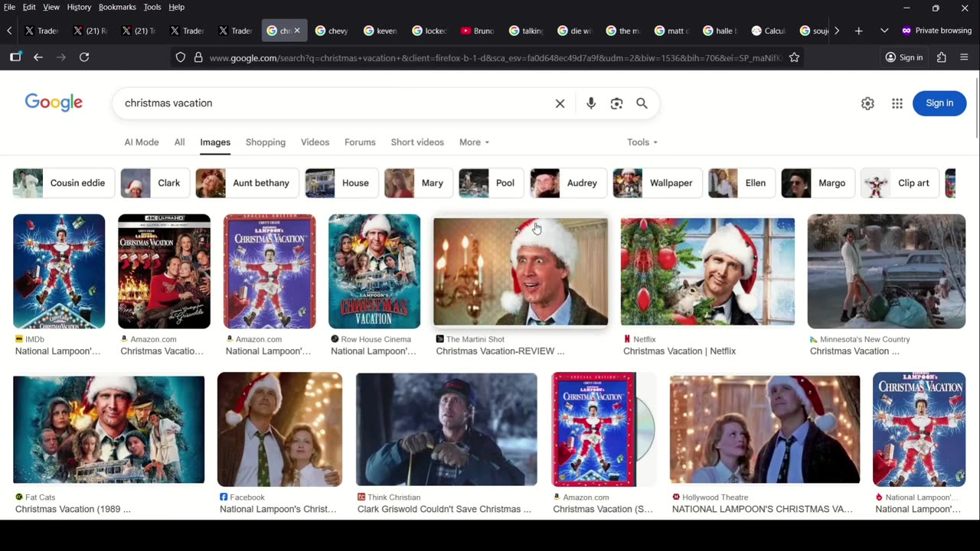Select the Margo filter chip
The height and width of the screenshot is (551, 980).
click(818, 183)
